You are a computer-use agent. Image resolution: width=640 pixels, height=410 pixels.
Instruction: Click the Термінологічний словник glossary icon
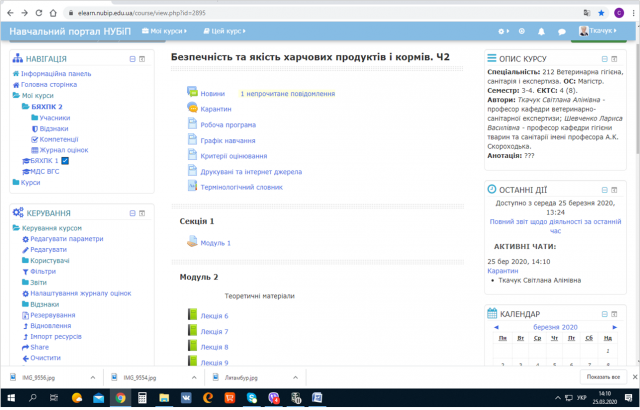[192, 187]
